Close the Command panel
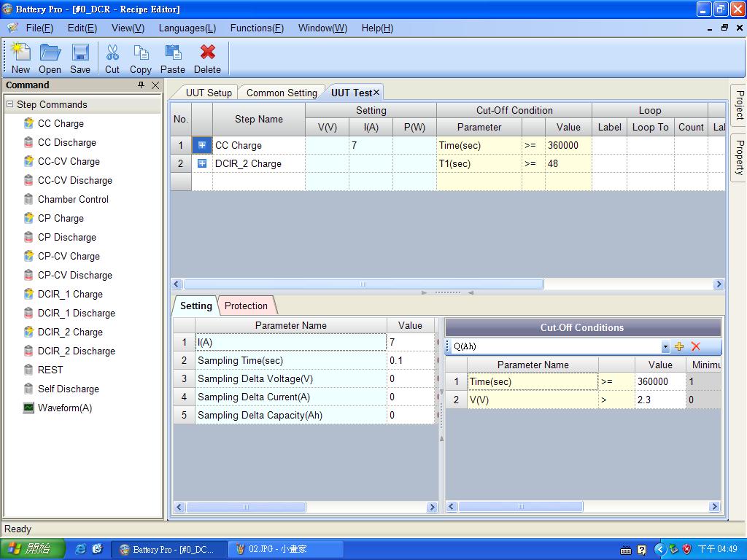 [x=155, y=85]
